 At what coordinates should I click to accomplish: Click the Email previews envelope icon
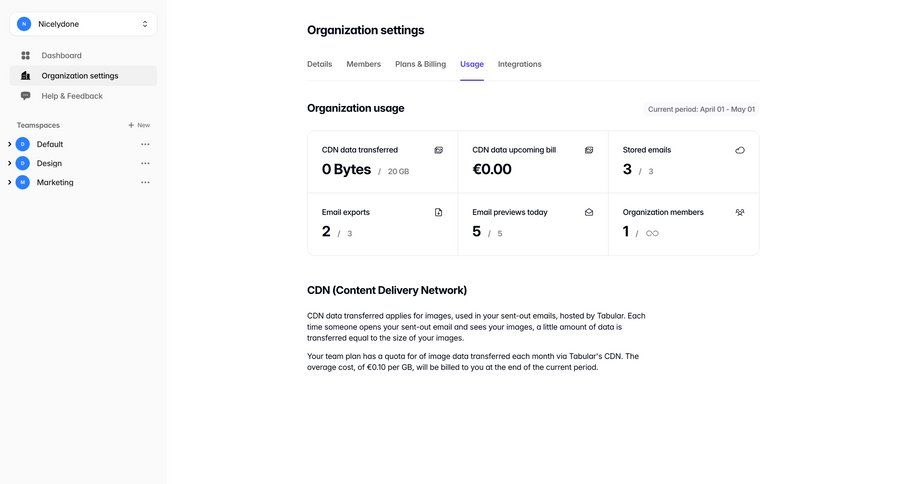point(589,212)
